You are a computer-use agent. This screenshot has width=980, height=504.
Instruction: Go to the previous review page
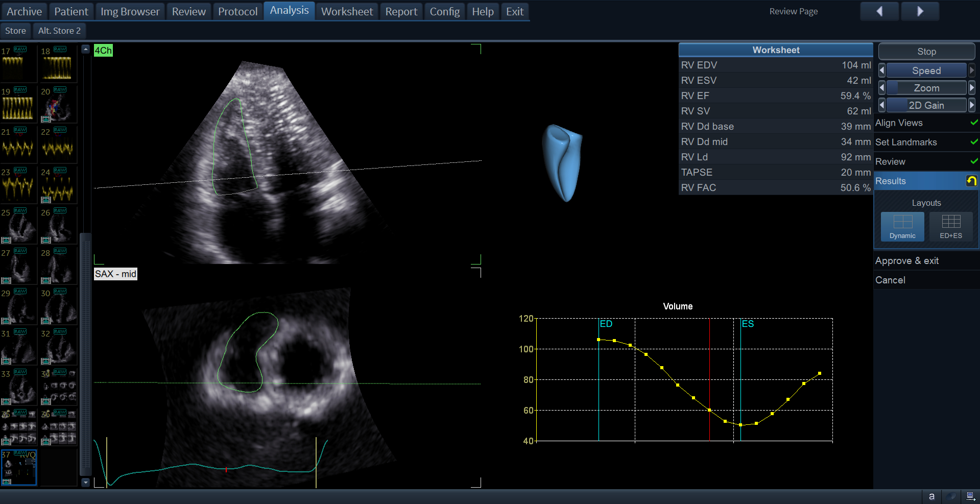click(879, 11)
